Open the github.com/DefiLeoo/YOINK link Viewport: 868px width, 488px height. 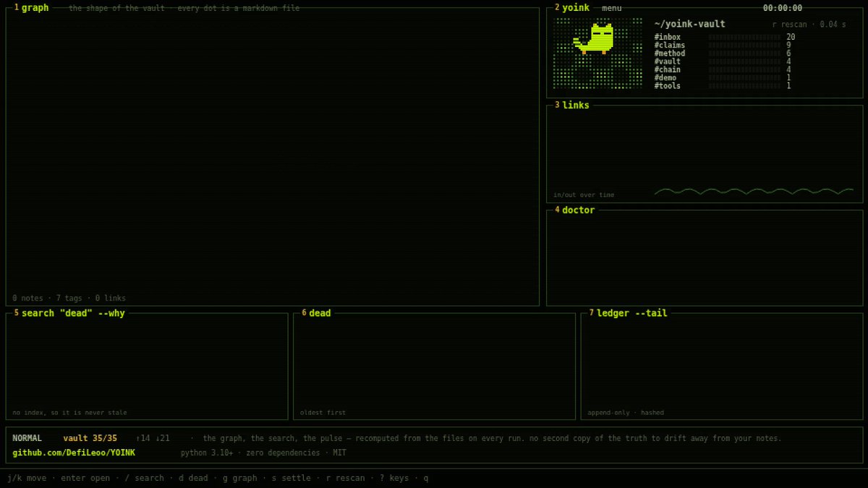(x=74, y=453)
